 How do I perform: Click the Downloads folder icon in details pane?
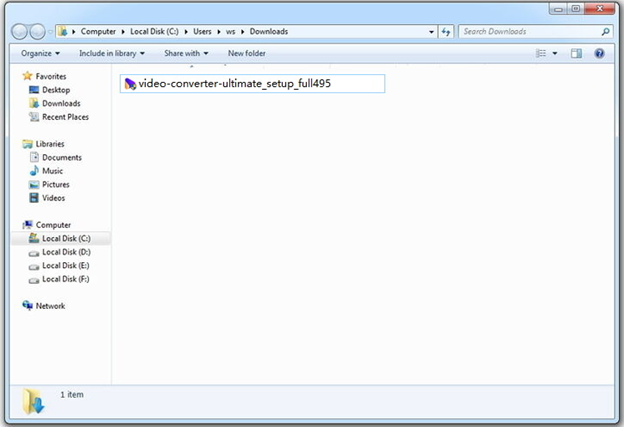coord(33,401)
